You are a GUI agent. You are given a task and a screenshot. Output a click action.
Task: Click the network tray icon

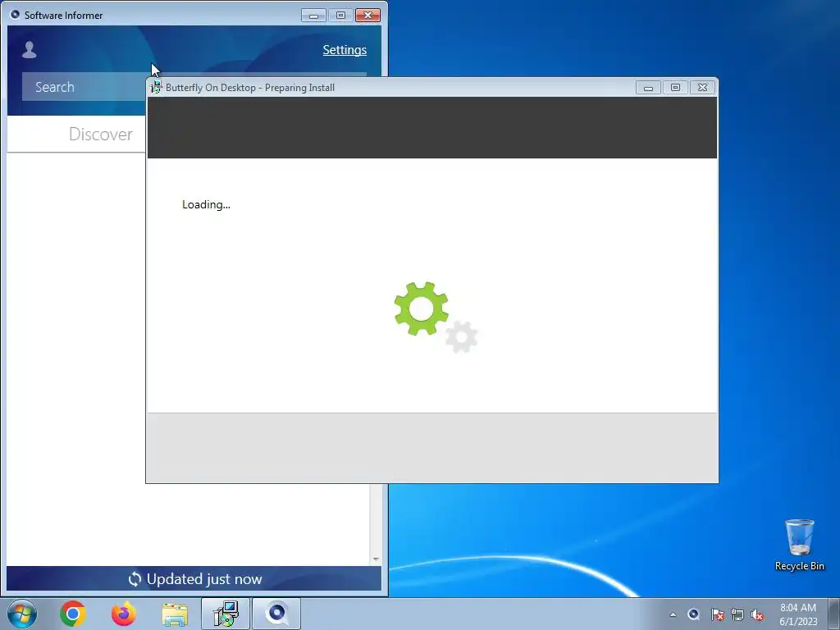pyautogui.click(x=737, y=614)
